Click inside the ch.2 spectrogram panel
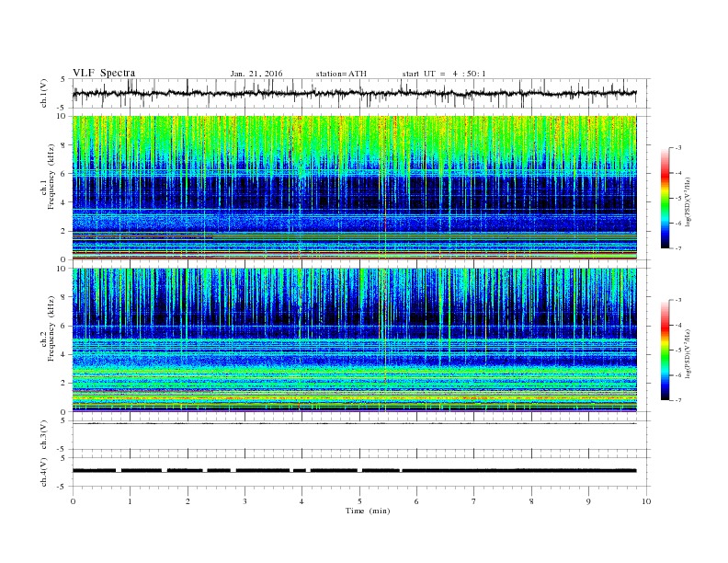The height and width of the screenshot is (563, 728). tap(354, 340)
